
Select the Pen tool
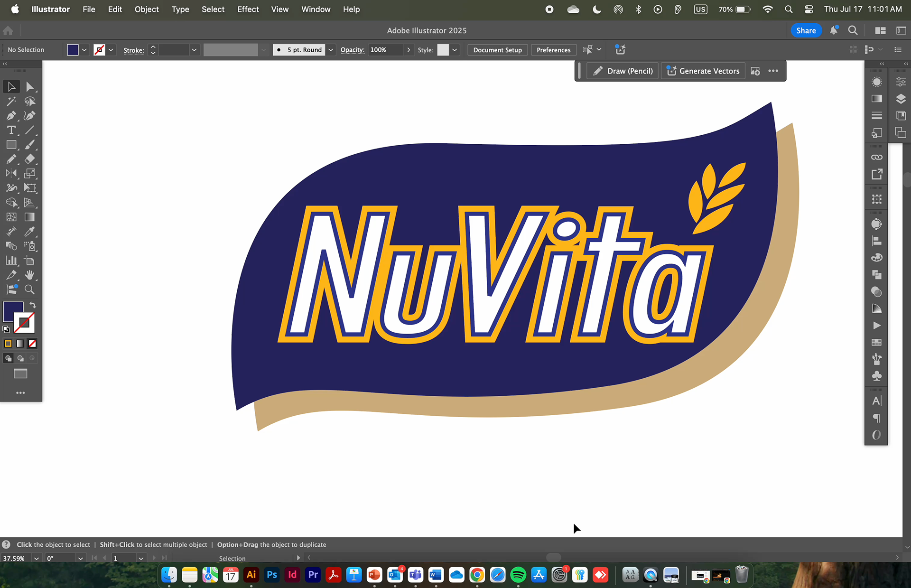click(11, 116)
